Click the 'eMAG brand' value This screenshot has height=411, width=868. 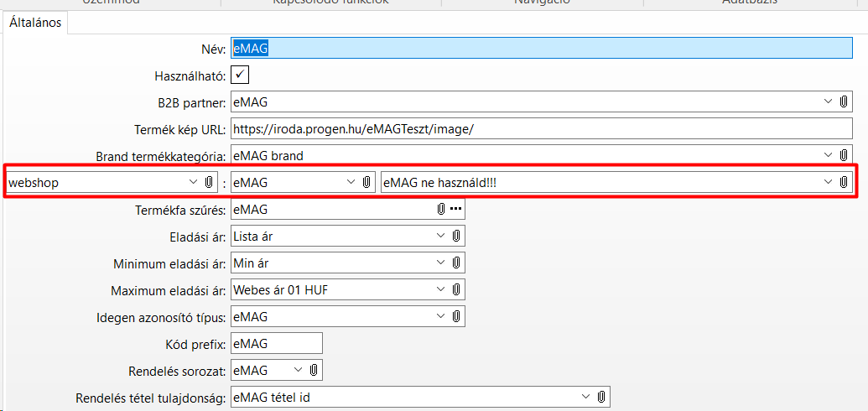(x=268, y=156)
